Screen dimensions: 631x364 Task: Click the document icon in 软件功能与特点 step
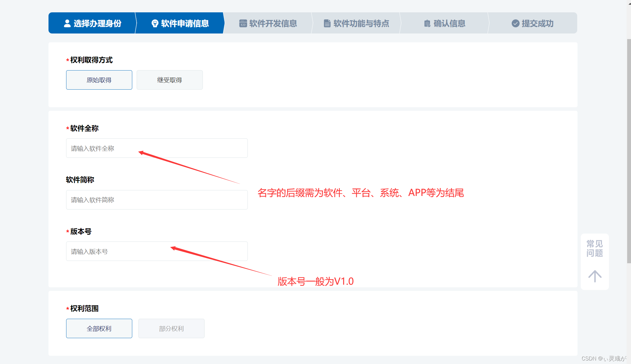[327, 24]
